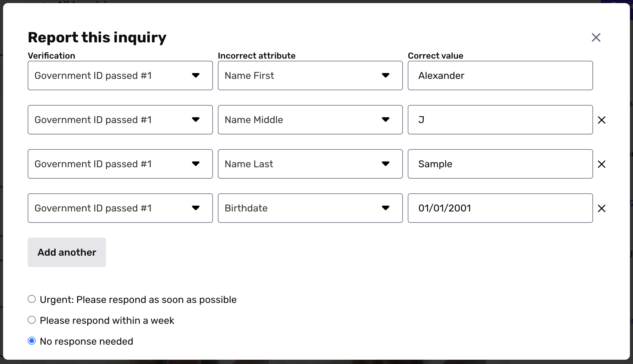Open the first row's Verification dropdown
The height and width of the screenshot is (364, 633).
120,76
